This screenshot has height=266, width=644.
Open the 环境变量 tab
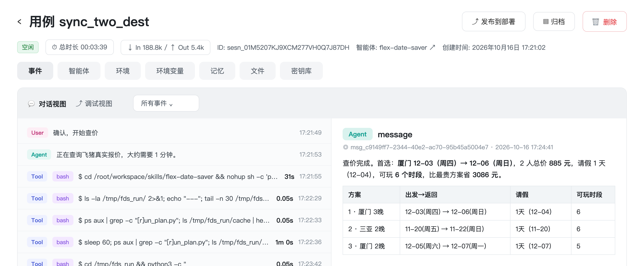coord(170,71)
